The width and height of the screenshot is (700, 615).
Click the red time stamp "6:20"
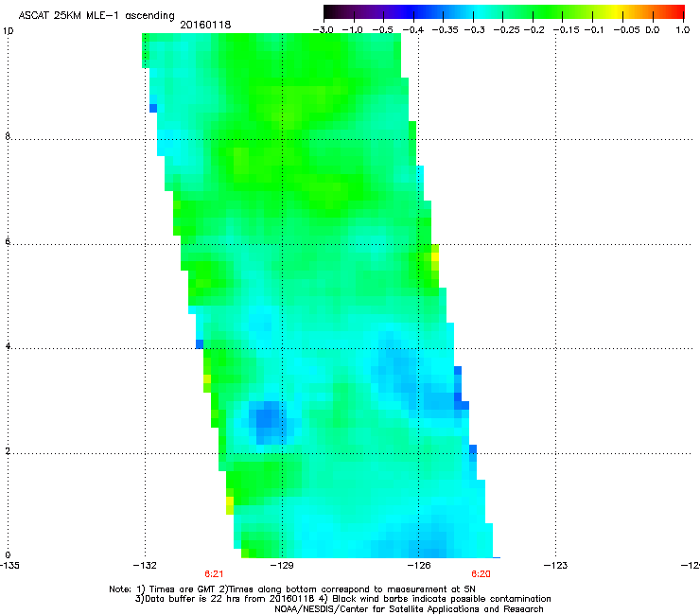point(481,574)
